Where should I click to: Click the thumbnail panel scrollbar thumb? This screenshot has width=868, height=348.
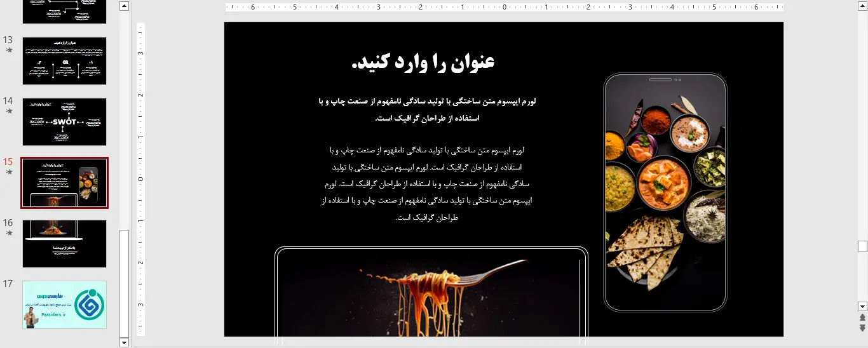coord(124,283)
